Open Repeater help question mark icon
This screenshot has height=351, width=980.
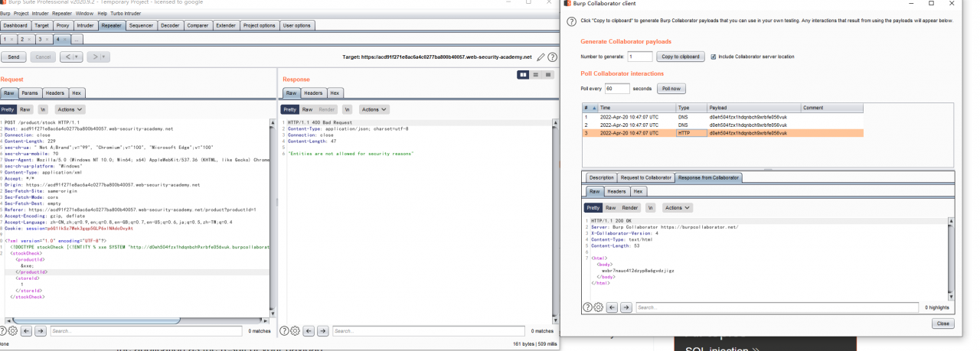click(x=552, y=57)
